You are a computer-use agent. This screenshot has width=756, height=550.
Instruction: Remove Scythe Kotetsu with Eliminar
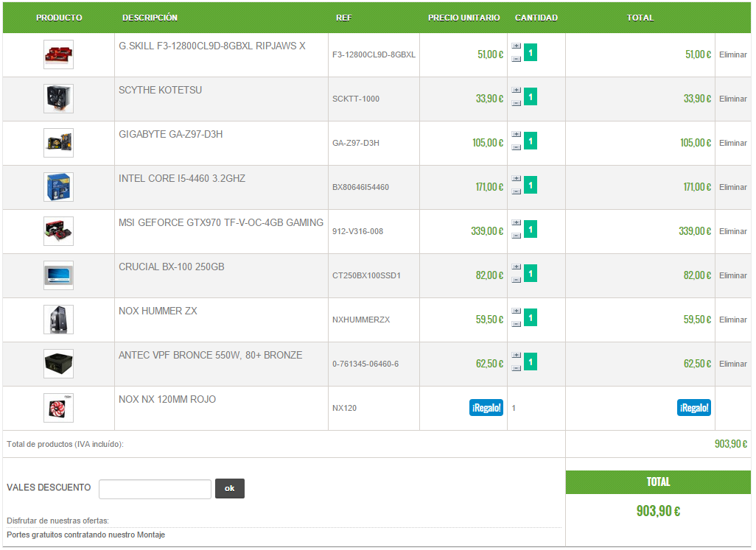click(733, 99)
